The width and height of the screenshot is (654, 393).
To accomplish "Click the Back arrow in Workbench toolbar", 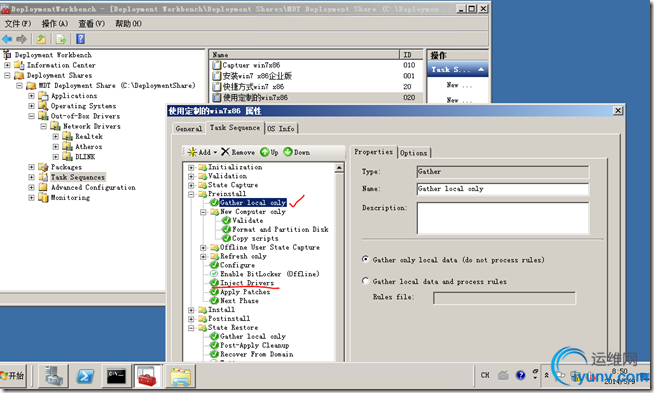I will (x=7, y=39).
